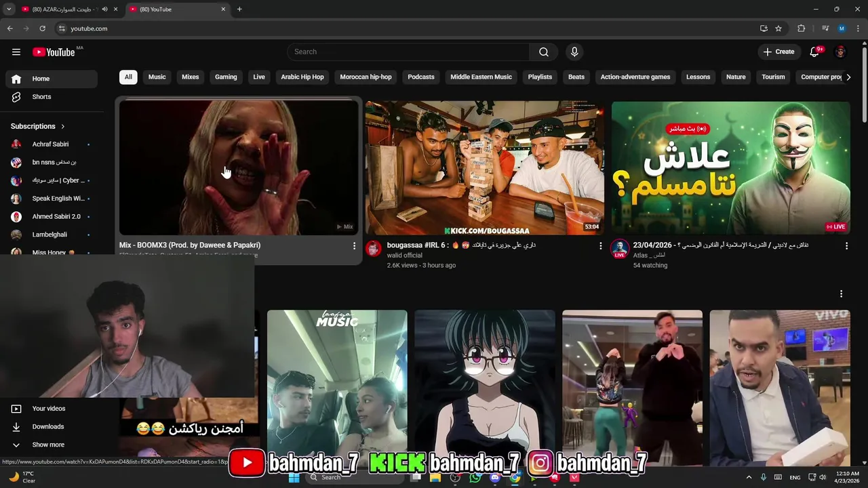Open the account avatar menu
This screenshot has height=488, width=868.
[x=840, y=52]
